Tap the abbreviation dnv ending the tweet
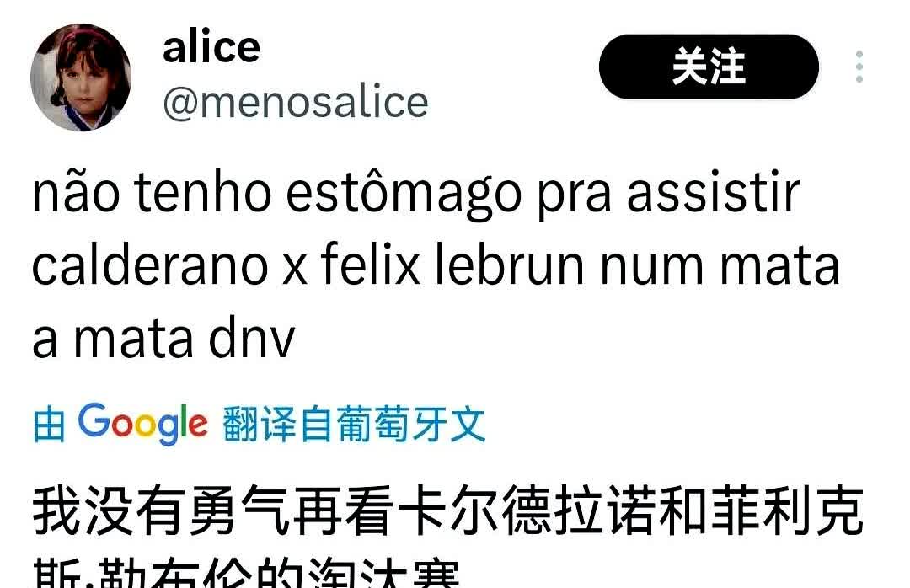The width and height of the screenshot is (910, 588). [x=252, y=338]
